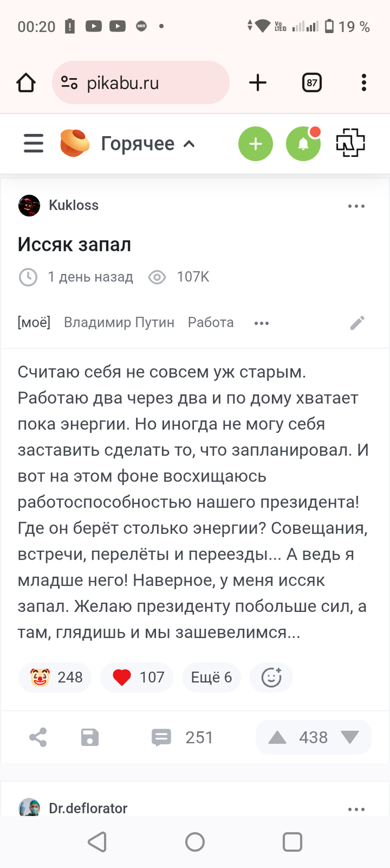Open the Rammstein-logo profile avatar
This screenshot has width=390, height=868.
click(x=350, y=143)
